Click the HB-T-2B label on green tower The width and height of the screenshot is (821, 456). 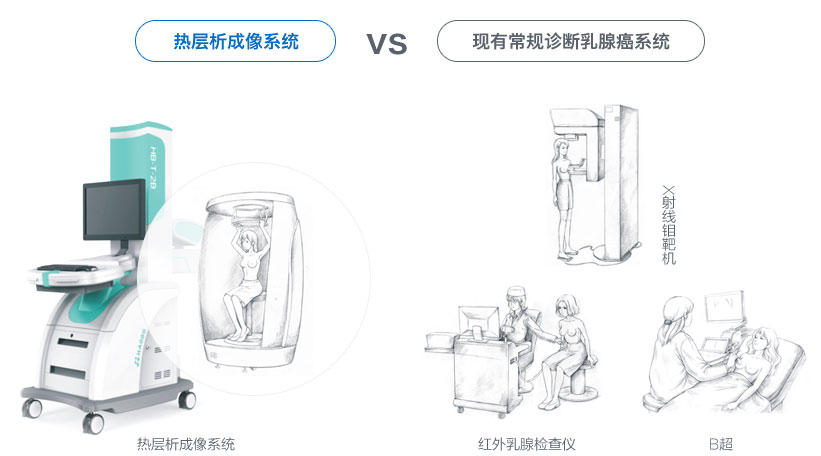153,168
